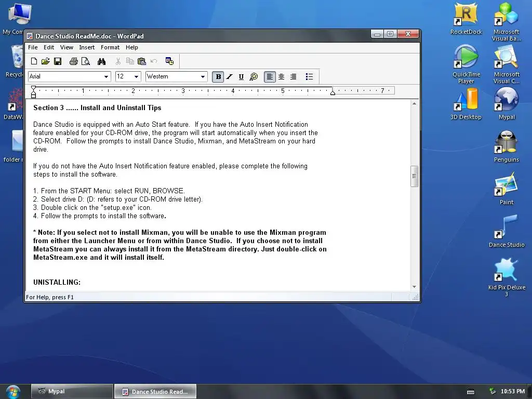Open the font color palette icon
The width and height of the screenshot is (532, 399).
pyautogui.click(x=254, y=77)
